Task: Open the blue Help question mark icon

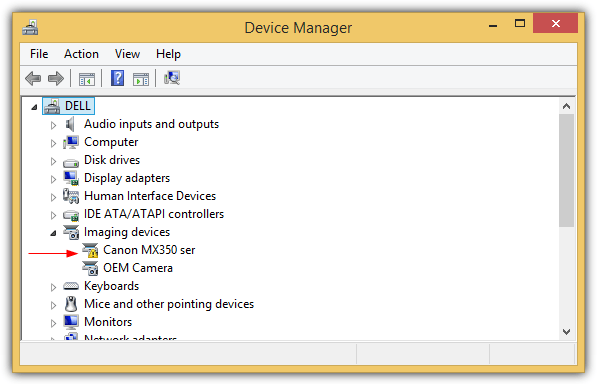Action: pos(117,78)
